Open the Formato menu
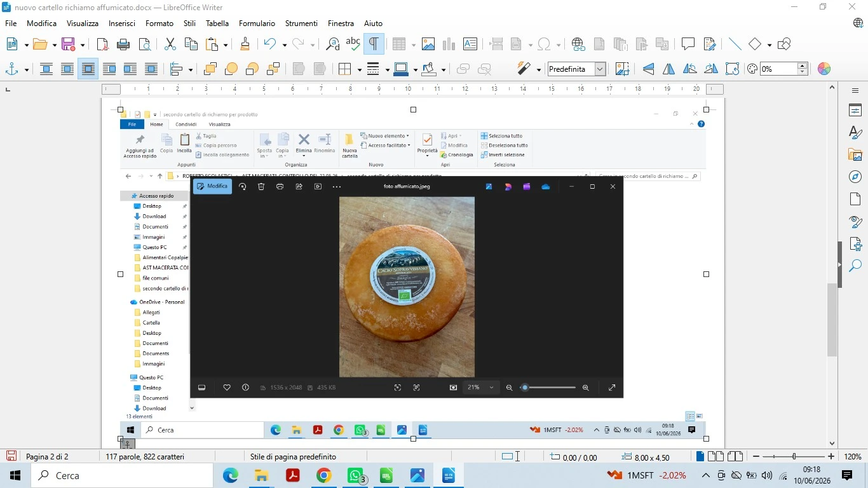The width and height of the screenshot is (868, 488). click(159, 23)
